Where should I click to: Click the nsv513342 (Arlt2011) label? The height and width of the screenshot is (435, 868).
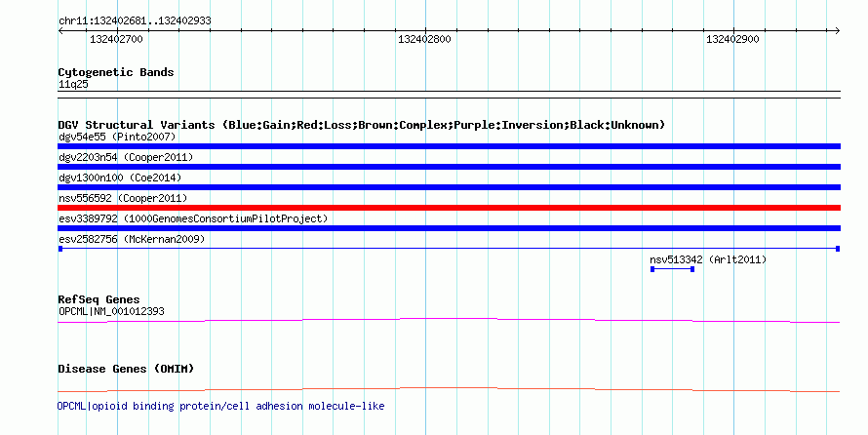tap(708, 259)
